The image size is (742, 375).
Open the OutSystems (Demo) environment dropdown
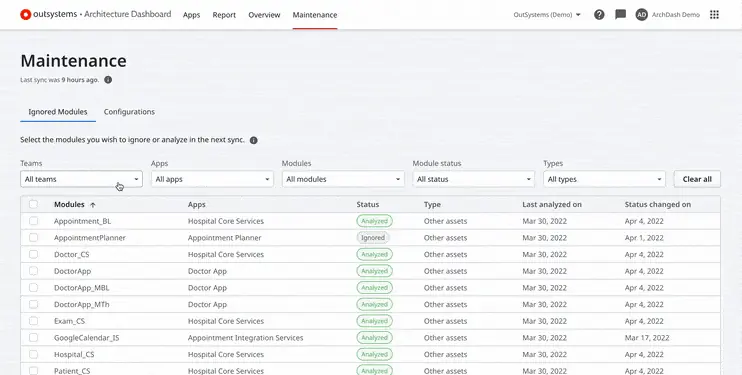coord(547,15)
